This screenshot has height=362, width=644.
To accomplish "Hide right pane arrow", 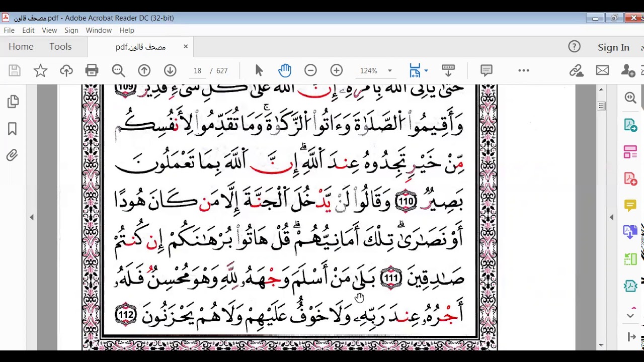I will pos(612,217).
